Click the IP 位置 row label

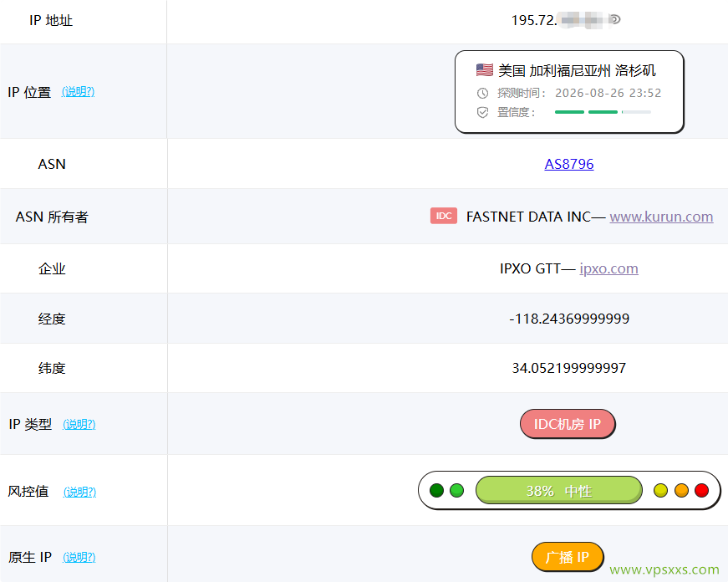[29, 92]
